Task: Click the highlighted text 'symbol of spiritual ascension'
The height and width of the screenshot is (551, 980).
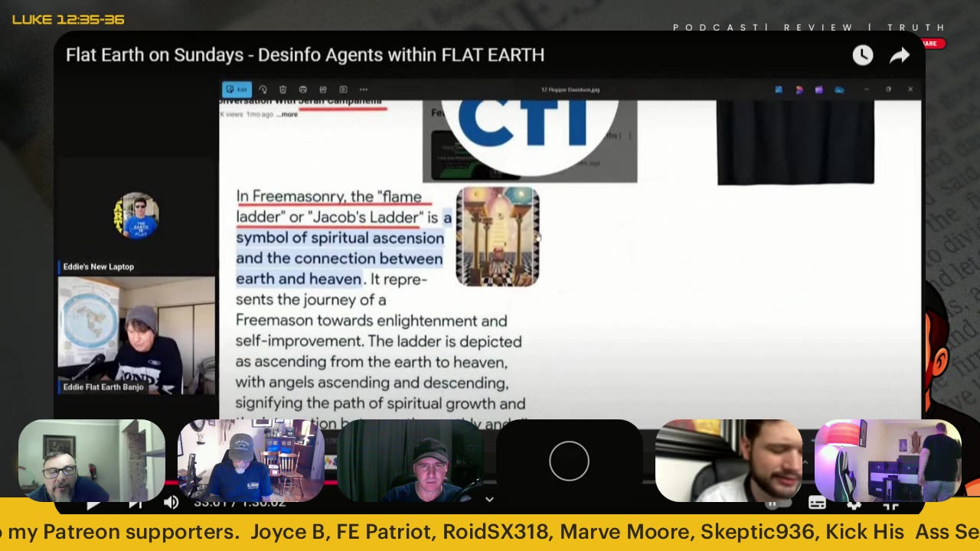Action: 340,238
